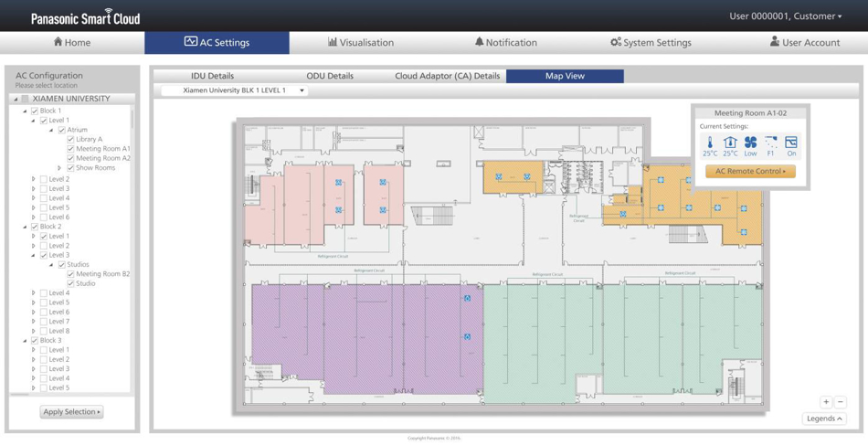
Task: Toggle the XIAMEN UNIVERSITY checkbox
Action: (25, 99)
